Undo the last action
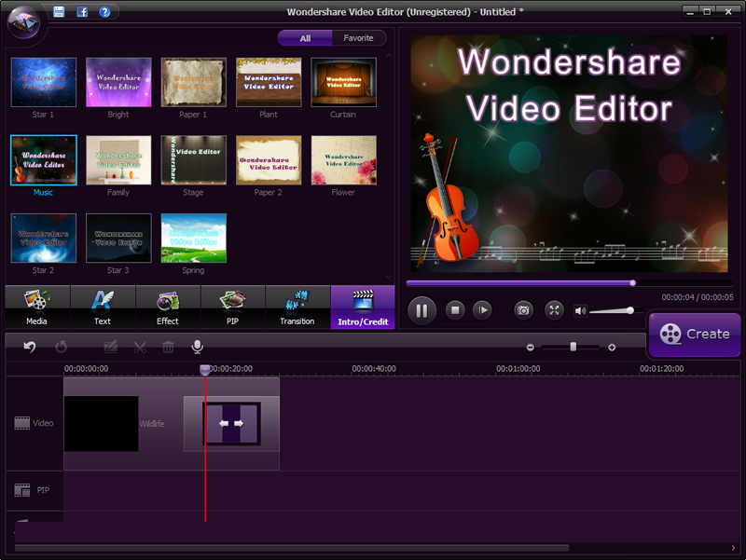The height and width of the screenshot is (560, 746). pyautogui.click(x=30, y=347)
